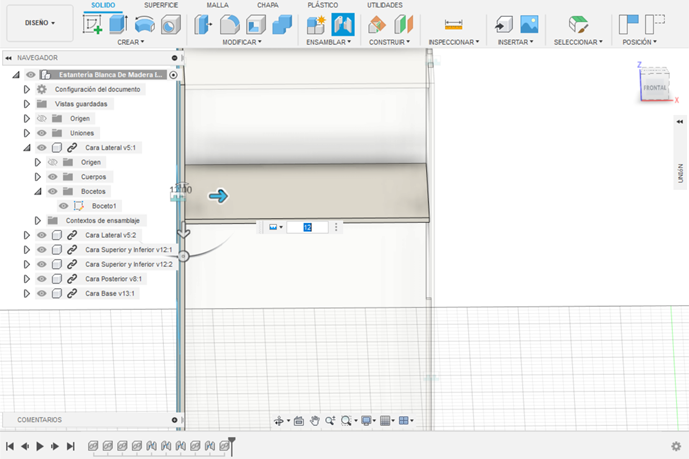Expand the Vistas guardadas folder
This screenshot has height=459, width=689.
pyautogui.click(x=27, y=104)
